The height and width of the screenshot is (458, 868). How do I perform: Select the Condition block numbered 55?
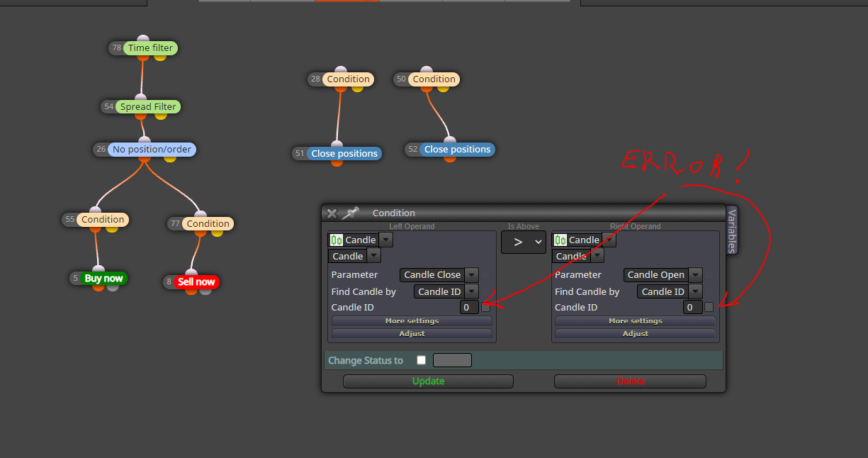pos(103,220)
